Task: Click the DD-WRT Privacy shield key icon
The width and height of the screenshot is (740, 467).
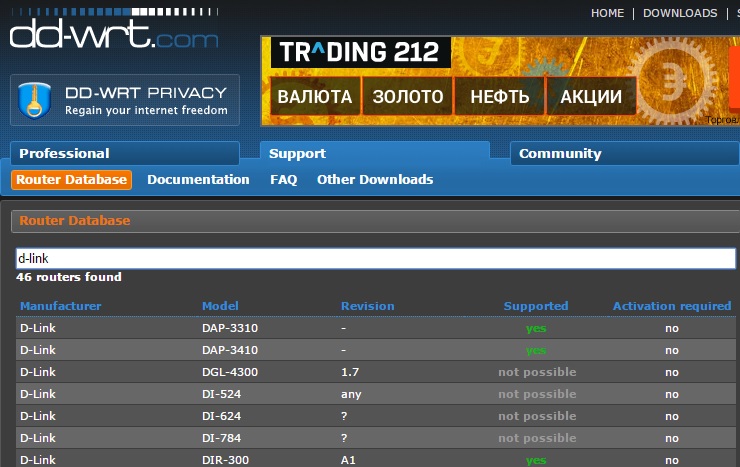Action: (34, 100)
